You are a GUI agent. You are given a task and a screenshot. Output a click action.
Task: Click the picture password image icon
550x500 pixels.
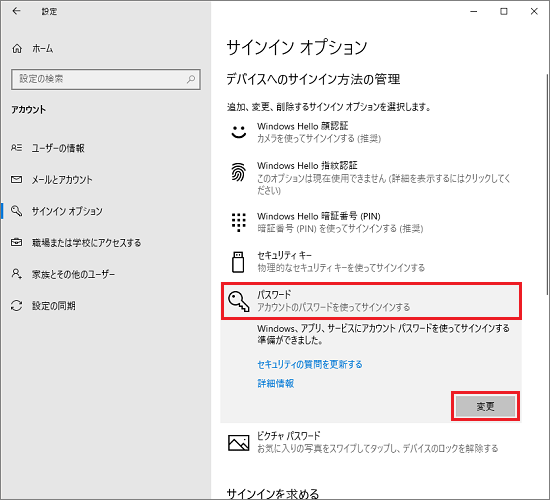point(239,442)
